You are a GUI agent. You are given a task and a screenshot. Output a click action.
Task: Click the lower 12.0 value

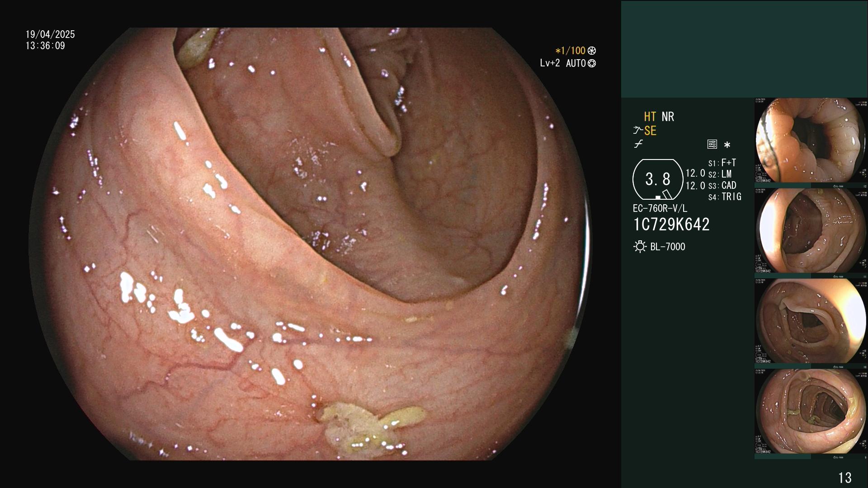pos(695,185)
